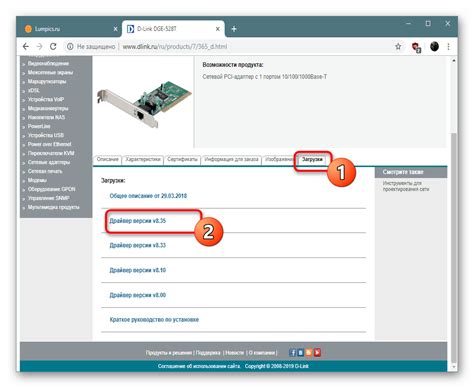474x388 pixels.
Task: Click the page vertical scrollbar thumb
Action: (x=453, y=247)
